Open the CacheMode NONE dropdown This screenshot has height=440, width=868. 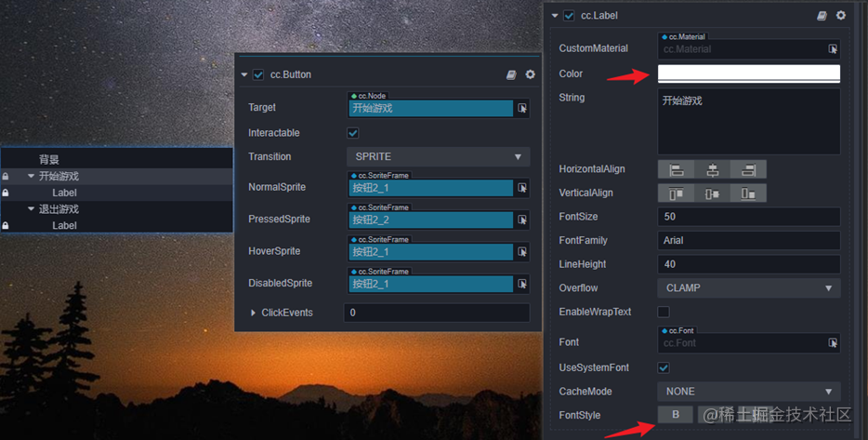[749, 392]
